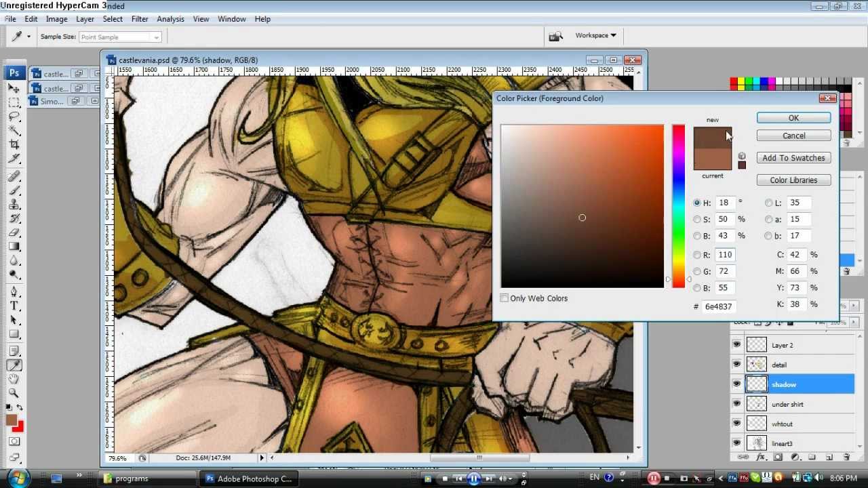Select the Hand tool
This screenshot has height=488, width=868.
click(14, 379)
